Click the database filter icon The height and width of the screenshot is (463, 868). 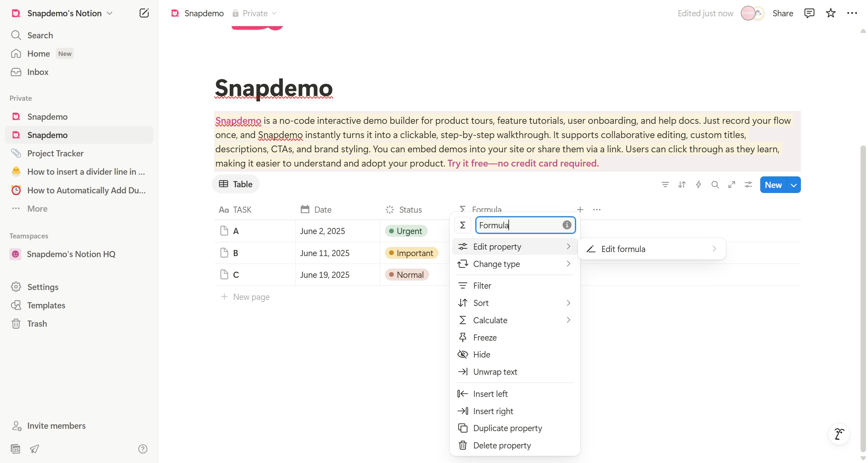coord(665,185)
